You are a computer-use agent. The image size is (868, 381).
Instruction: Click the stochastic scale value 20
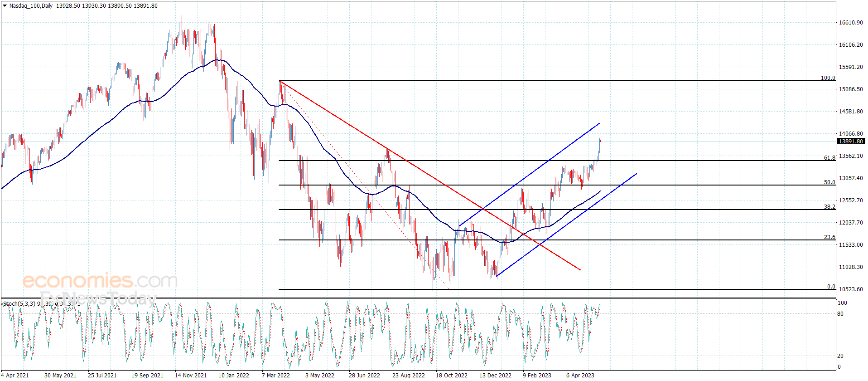(840, 356)
